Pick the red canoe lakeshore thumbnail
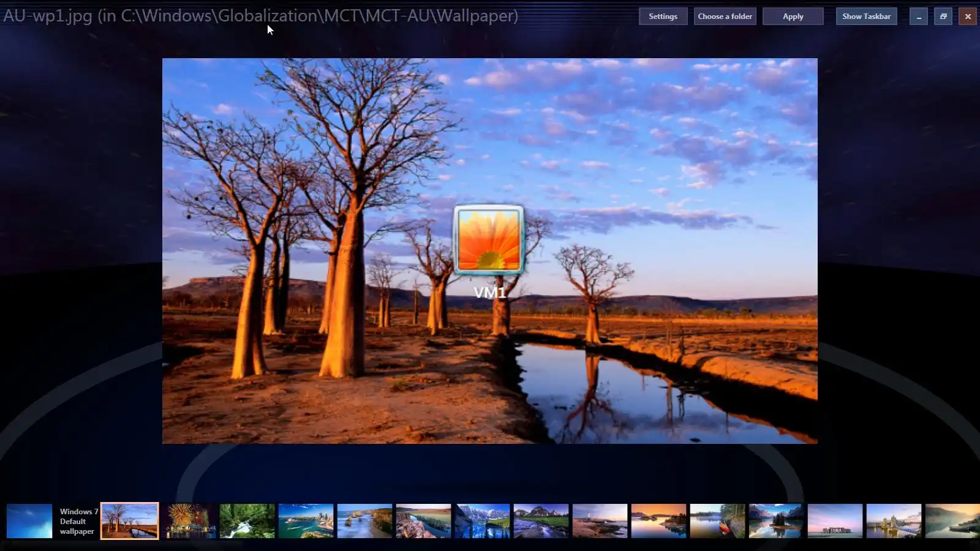This screenshot has width=980, height=551. click(x=718, y=521)
